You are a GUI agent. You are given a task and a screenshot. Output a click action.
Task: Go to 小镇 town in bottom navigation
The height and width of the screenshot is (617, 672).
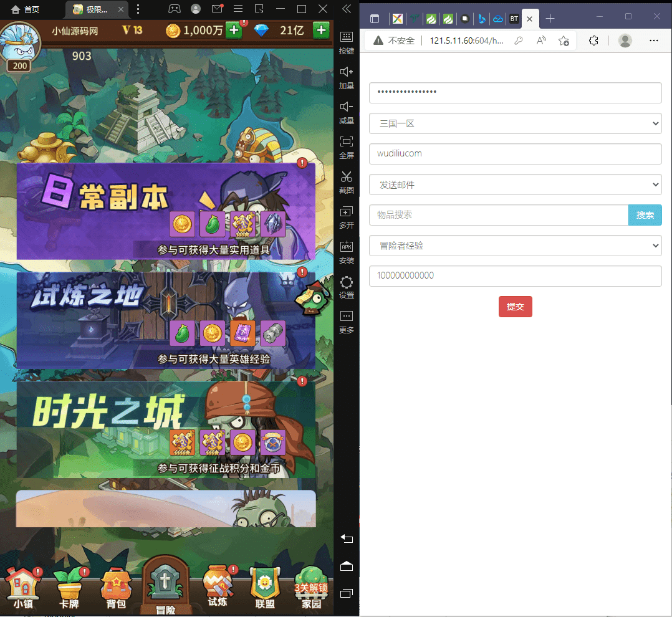coord(23,588)
